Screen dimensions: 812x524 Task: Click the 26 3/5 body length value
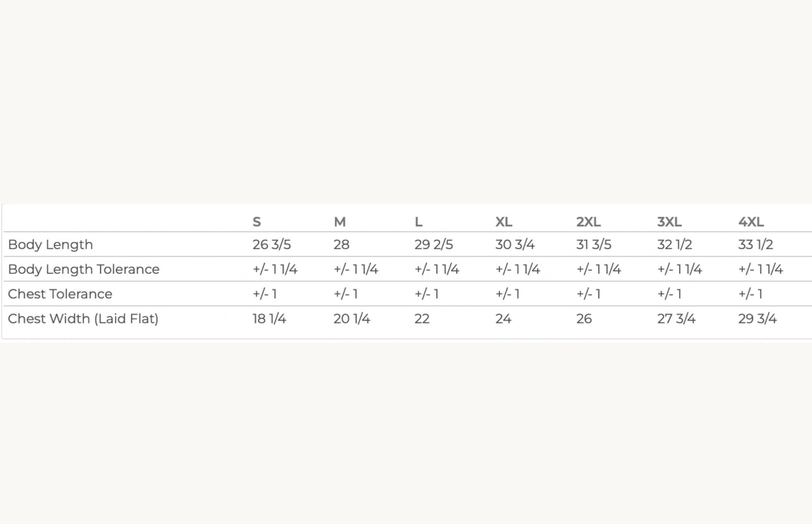click(271, 245)
